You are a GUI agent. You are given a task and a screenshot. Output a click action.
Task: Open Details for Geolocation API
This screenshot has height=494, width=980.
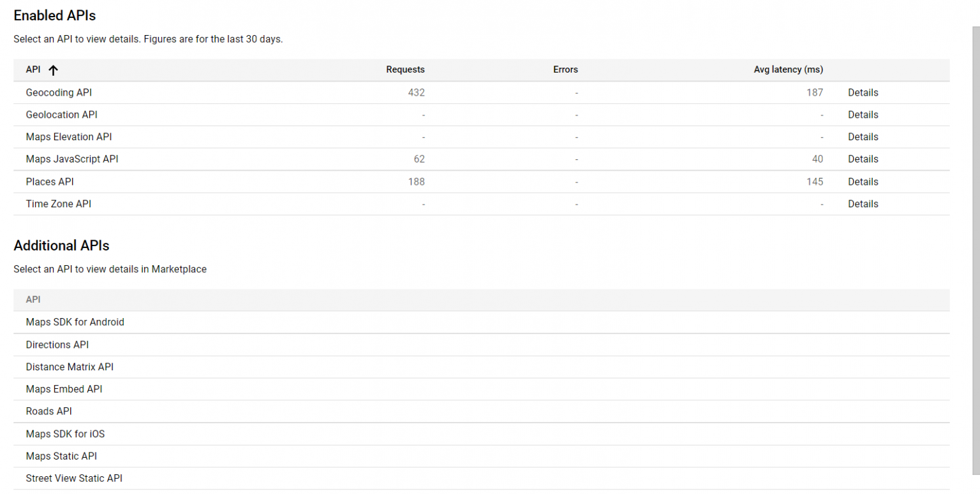[863, 115]
